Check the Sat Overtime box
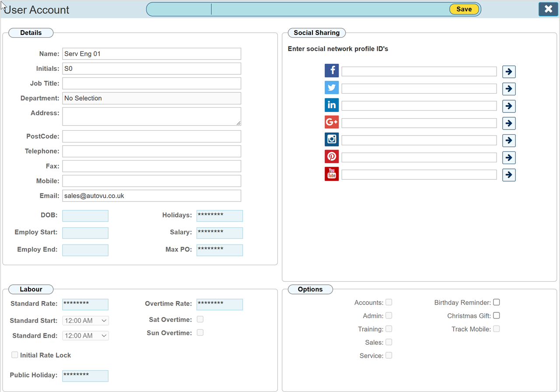This screenshot has width=560, height=392. (x=200, y=319)
